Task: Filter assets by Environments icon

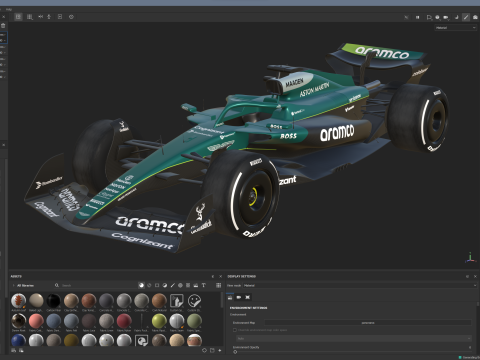Action: point(196,285)
